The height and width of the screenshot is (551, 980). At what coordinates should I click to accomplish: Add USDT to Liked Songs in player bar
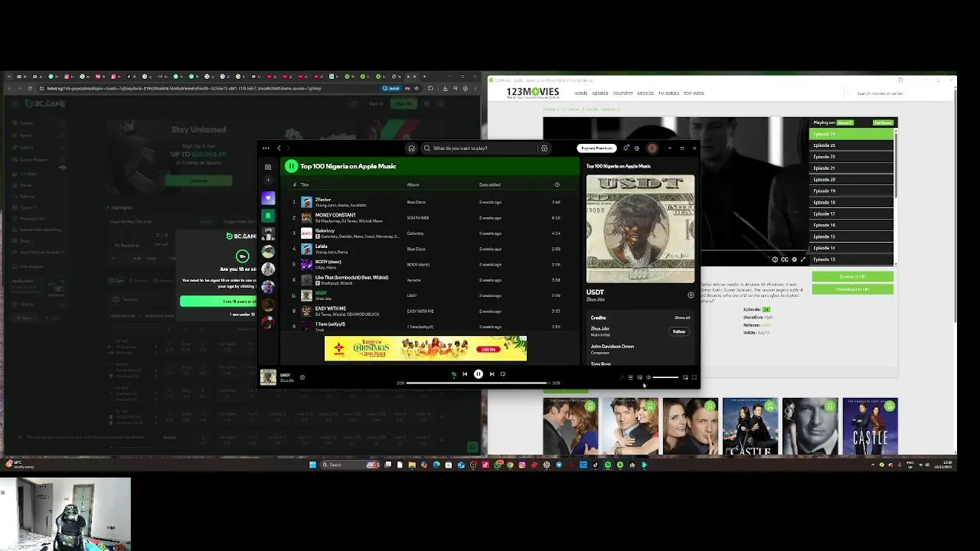click(x=302, y=377)
